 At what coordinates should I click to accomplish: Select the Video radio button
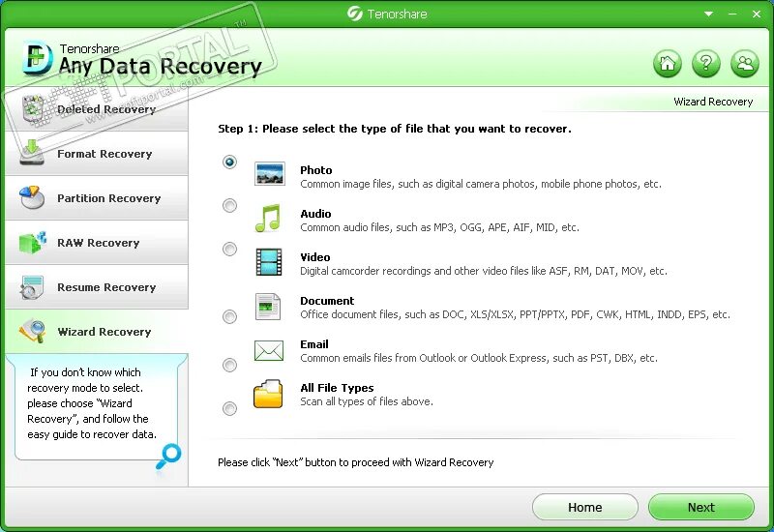(229, 250)
